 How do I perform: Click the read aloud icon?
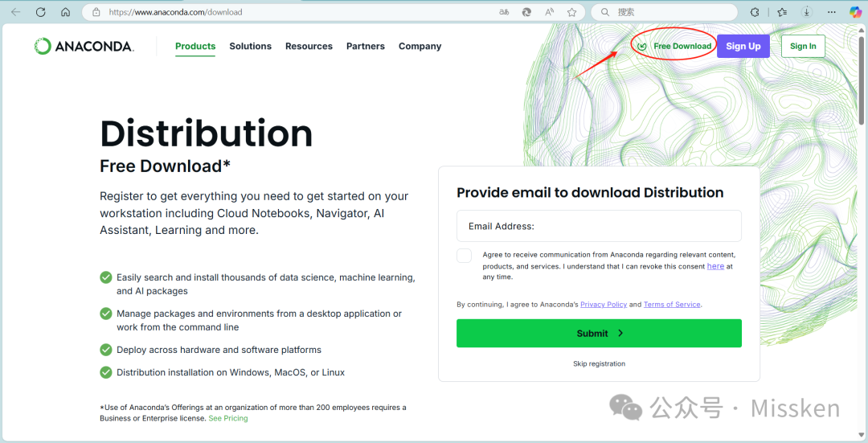(x=549, y=11)
